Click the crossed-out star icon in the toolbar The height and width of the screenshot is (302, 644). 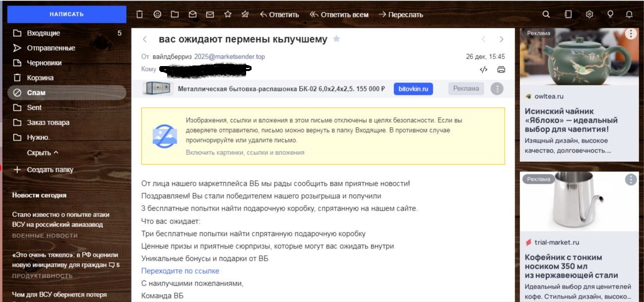pyautogui.click(x=245, y=14)
